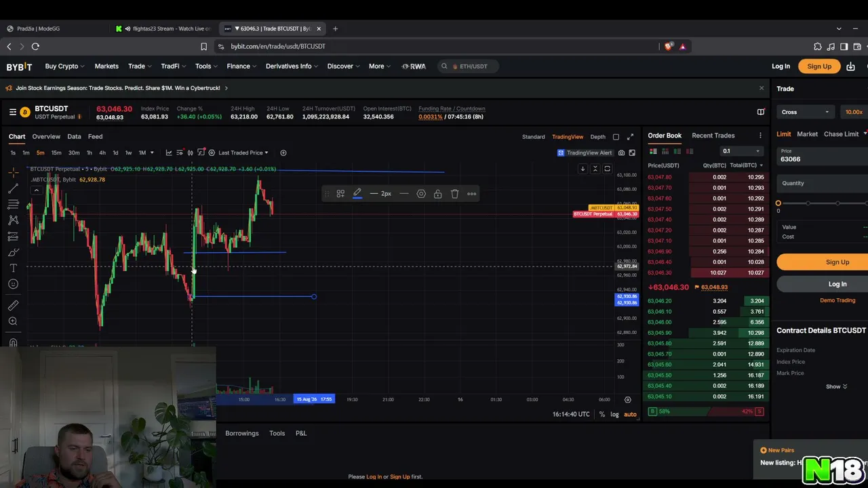Click the orange Sign Up header button

point(819,66)
